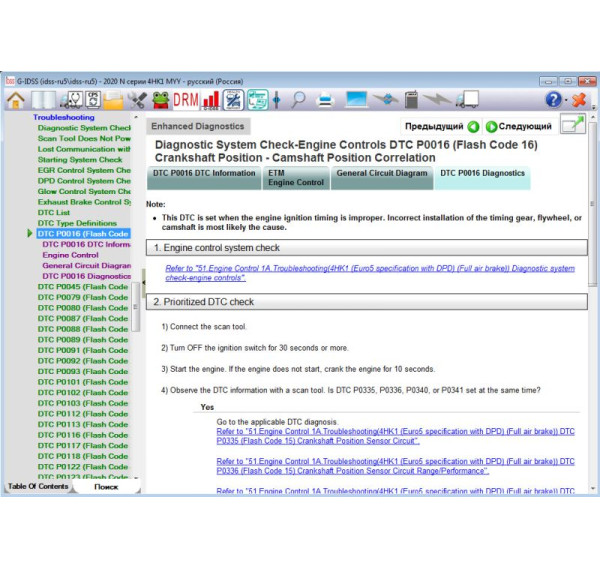The height and width of the screenshot is (568, 600).
Task: Switch to DTC P0016 DTC Information tab
Action: coord(204,174)
